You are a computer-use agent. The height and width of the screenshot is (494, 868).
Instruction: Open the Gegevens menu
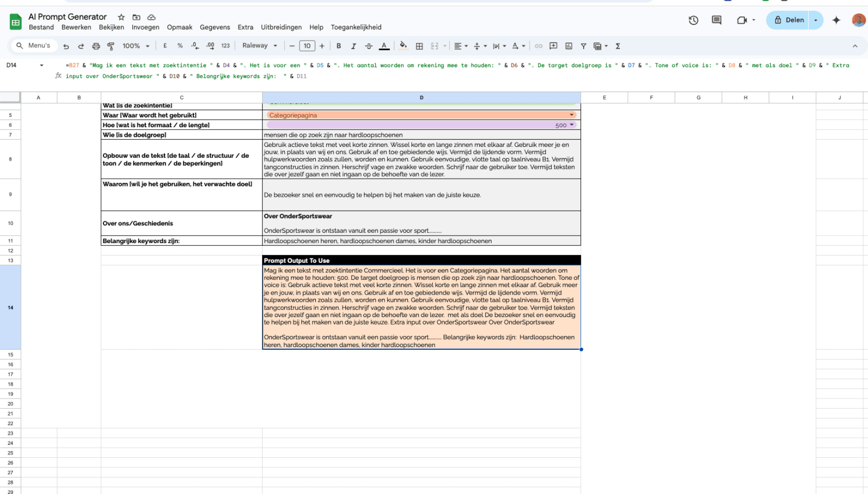[x=215, y=27]
